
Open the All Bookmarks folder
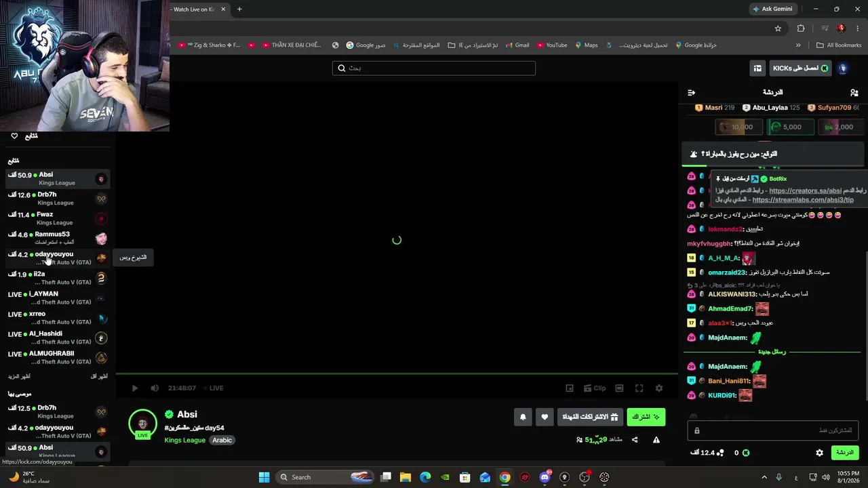click(x=839, y=45)
